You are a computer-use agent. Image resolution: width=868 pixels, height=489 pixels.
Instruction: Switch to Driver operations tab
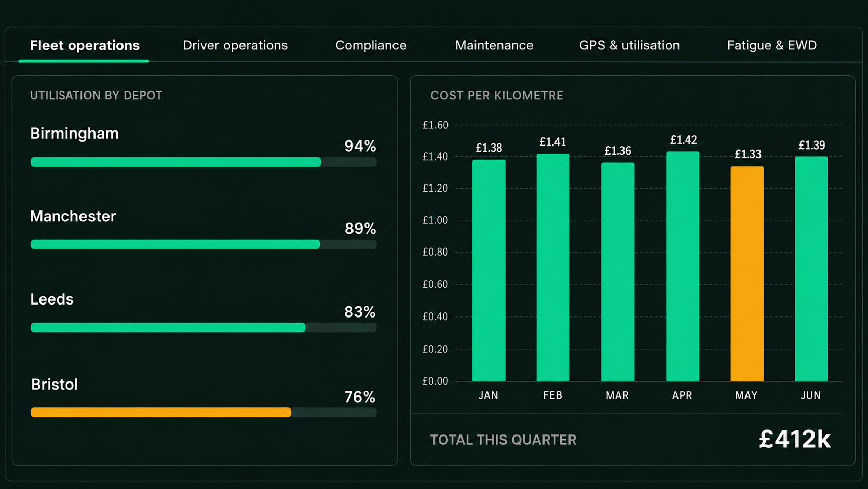pyautogui.click(x=235, y=45)
